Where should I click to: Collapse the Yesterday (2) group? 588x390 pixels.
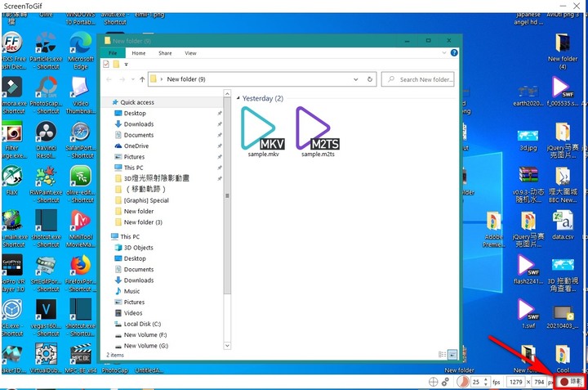click(238, 98)
